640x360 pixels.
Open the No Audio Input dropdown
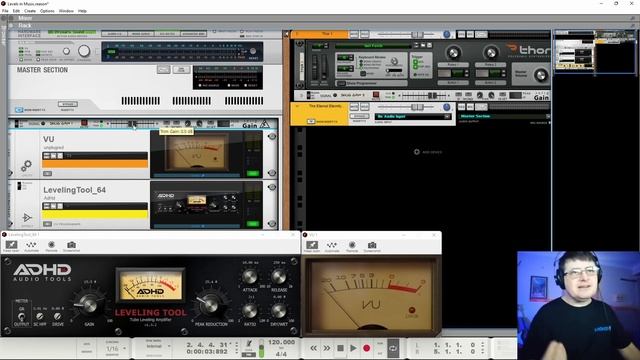pos(413,116)
